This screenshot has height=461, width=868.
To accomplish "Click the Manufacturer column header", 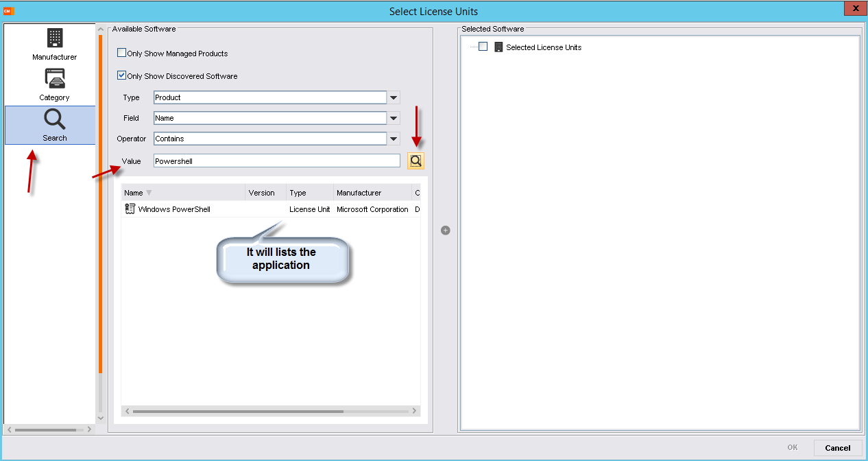I will pos(359,193).
